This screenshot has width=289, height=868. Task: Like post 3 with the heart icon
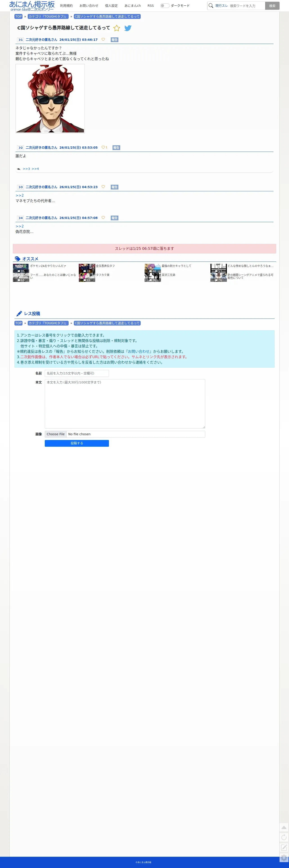pos(103,187)
